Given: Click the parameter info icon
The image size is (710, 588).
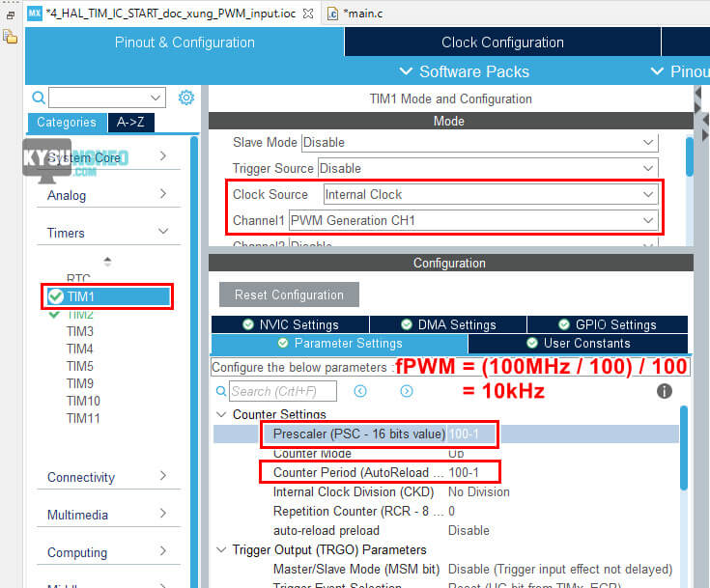Looking at the screenshot, I should (x=665, y=391).
